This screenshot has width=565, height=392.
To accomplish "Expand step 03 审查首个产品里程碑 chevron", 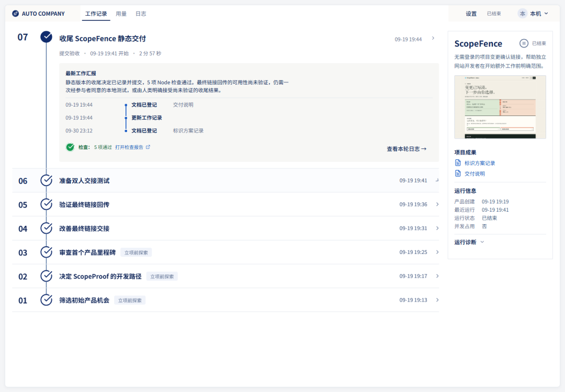I will pyautogui.click(x=437, y=252).
